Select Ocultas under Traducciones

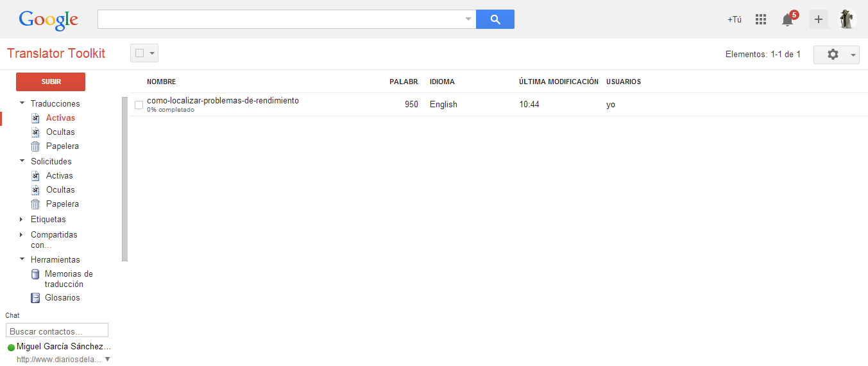[x=60, y=132]
